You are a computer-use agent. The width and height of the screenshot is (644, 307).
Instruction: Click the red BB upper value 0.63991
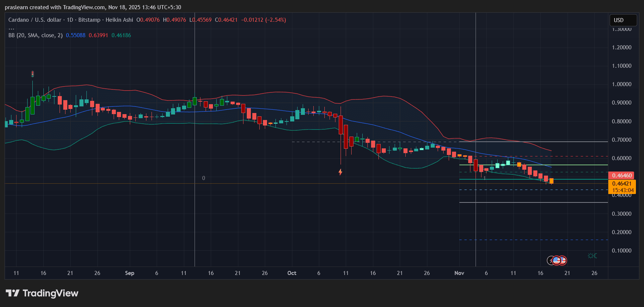[98, 35]
